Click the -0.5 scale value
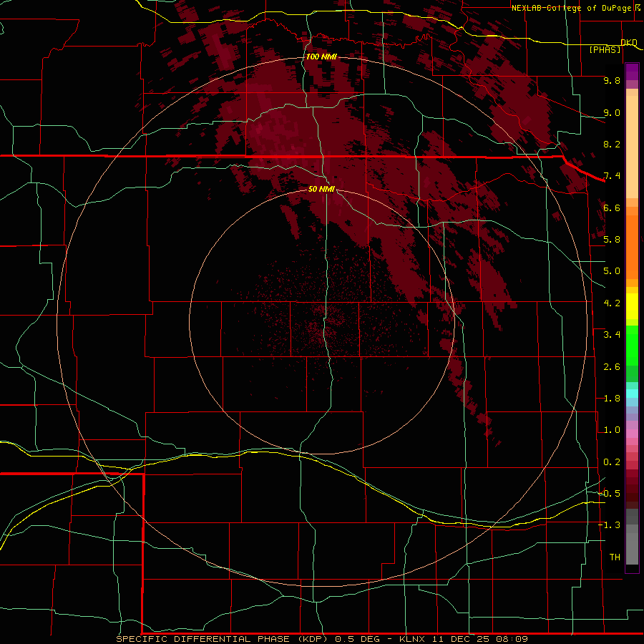Screen dimensions: 644x644 (610, 494)
